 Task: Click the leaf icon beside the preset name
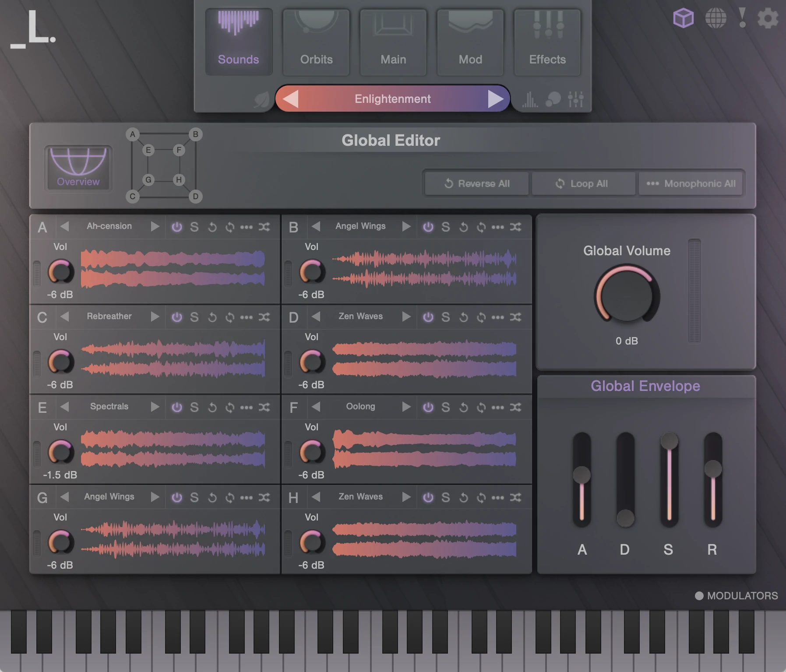click(x=262, y=99)
